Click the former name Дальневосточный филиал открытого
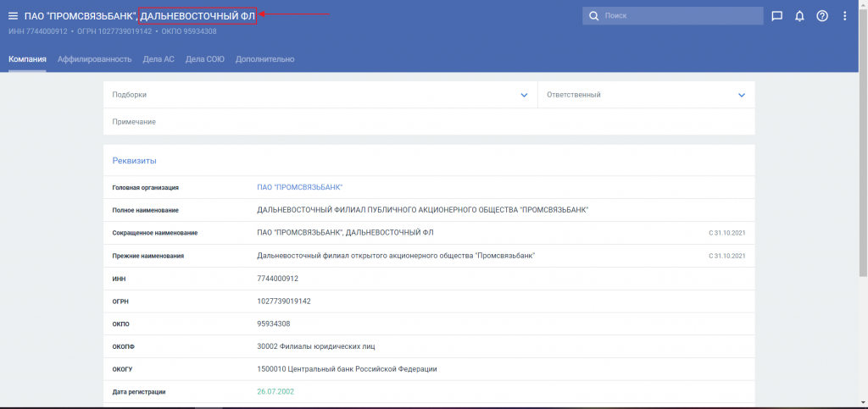This screenshot has height=409, width=868. [x=397, y=256]
